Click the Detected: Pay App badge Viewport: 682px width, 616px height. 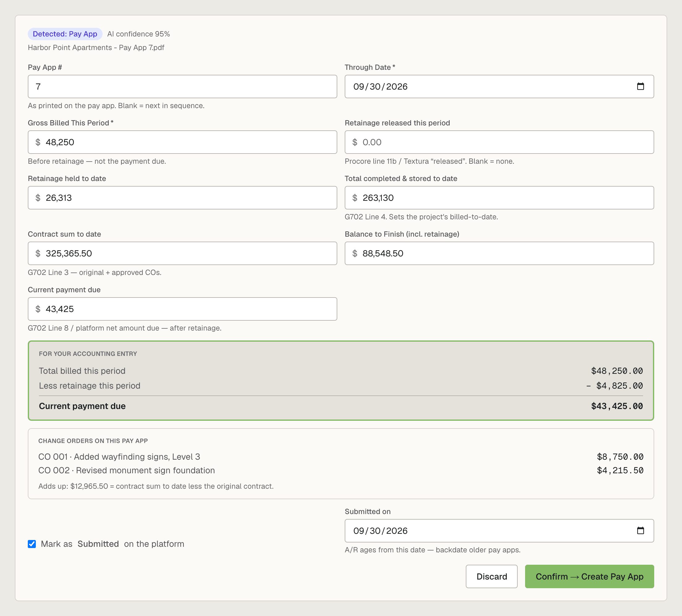65,34
